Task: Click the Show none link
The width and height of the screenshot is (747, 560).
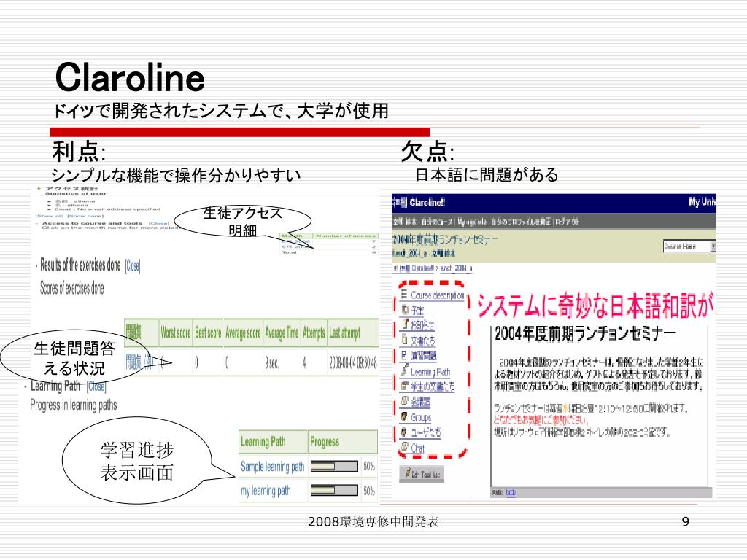Action: click(85, 216)
